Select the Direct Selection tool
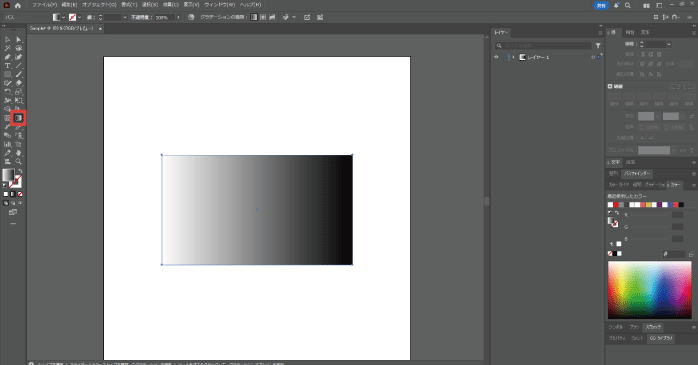 click(18, 40)
